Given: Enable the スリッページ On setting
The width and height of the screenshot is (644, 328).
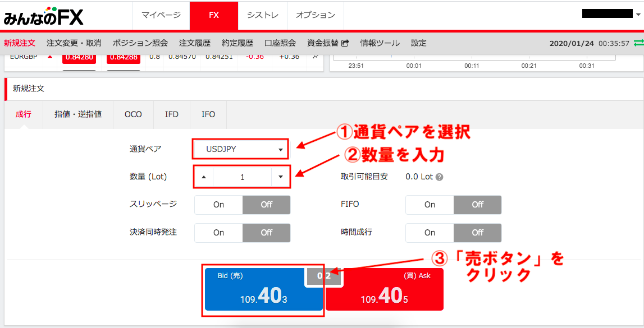Looking at the screenshot, I should [218, 205].
